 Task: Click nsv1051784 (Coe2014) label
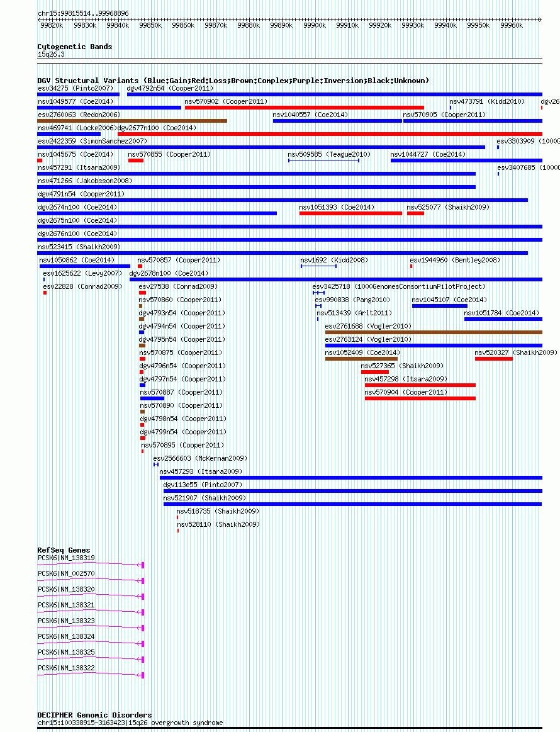pyautogui.click(x=501, y=313)
